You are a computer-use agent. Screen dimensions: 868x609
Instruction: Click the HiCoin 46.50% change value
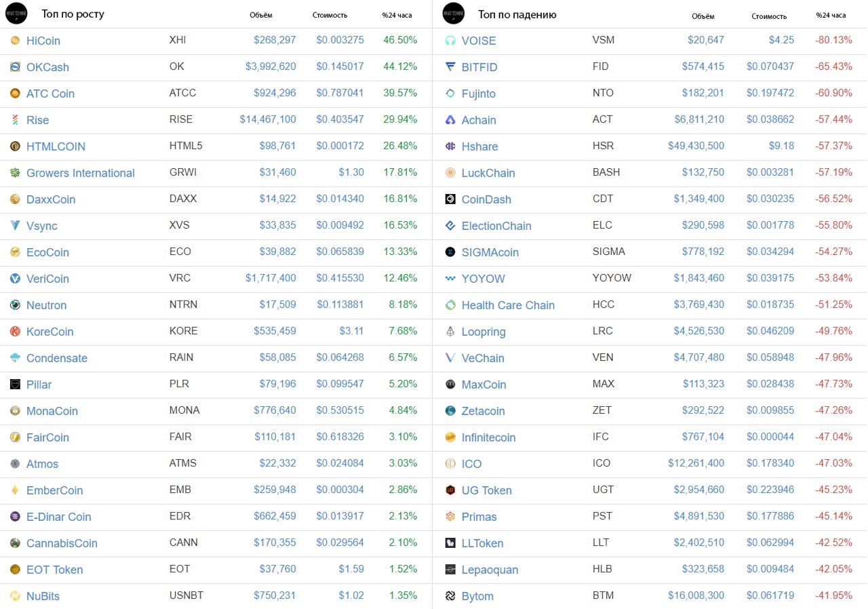400,40
